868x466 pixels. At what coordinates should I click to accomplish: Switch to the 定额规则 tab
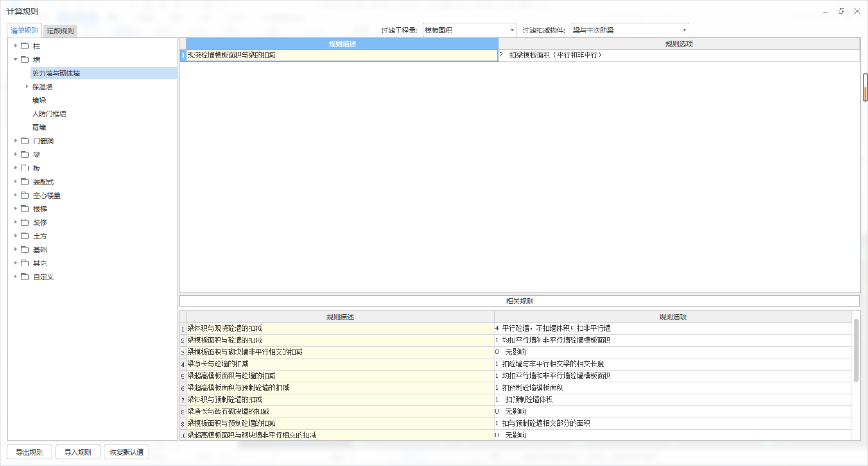[x=60, y=31]
